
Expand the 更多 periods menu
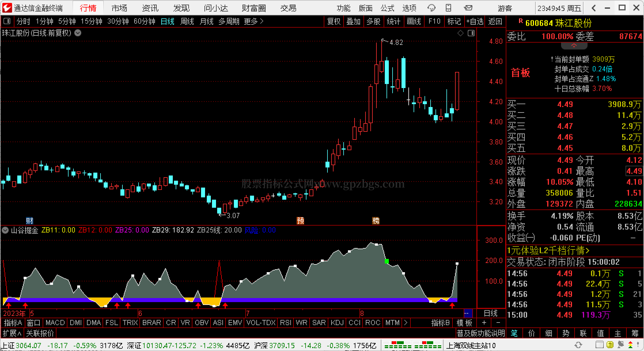pos(253,21)
